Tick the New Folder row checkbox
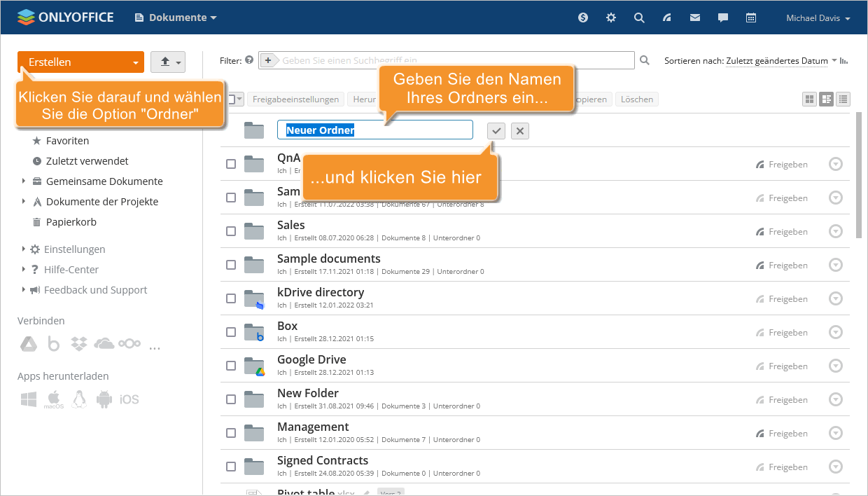The width and height of the screenshot is (868, 496). pos(231,399)
